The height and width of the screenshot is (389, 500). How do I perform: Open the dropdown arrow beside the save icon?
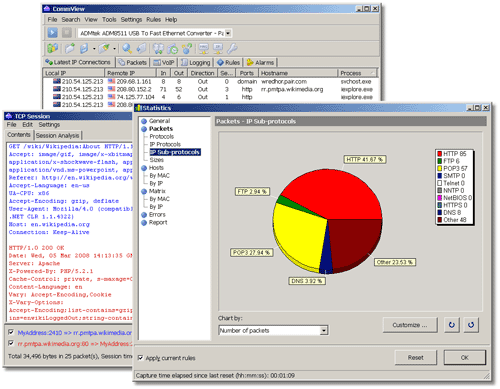[94, 49]
